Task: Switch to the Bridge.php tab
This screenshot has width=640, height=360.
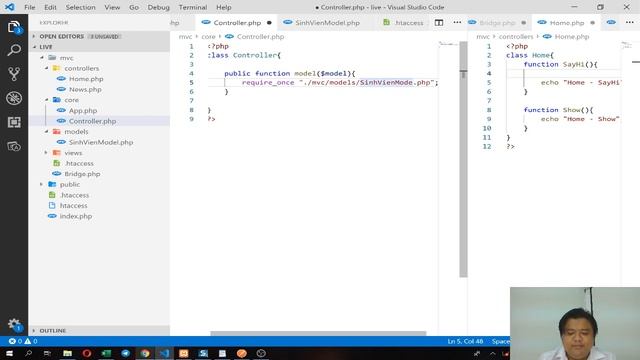Action: point(497,23)
